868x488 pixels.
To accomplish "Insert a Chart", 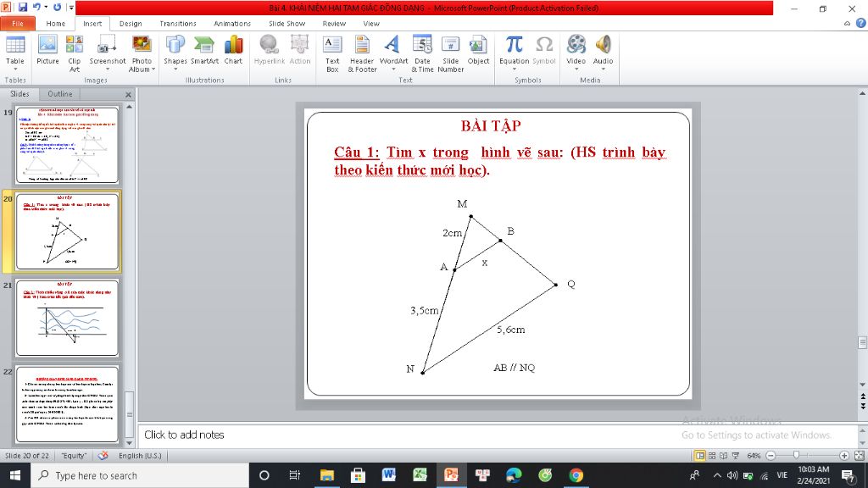I will coord(233,50).
